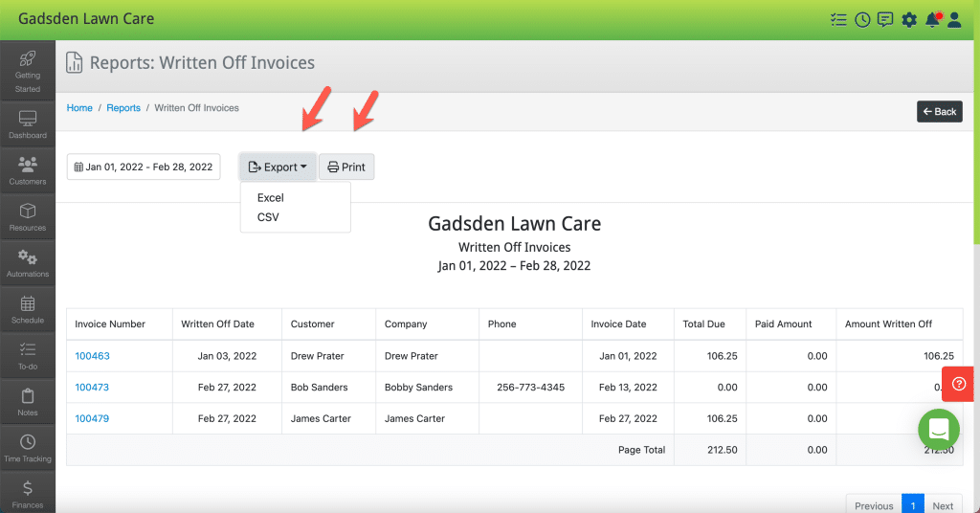
Task: Open Schedule in the sidebar
Action: [28, 309]
